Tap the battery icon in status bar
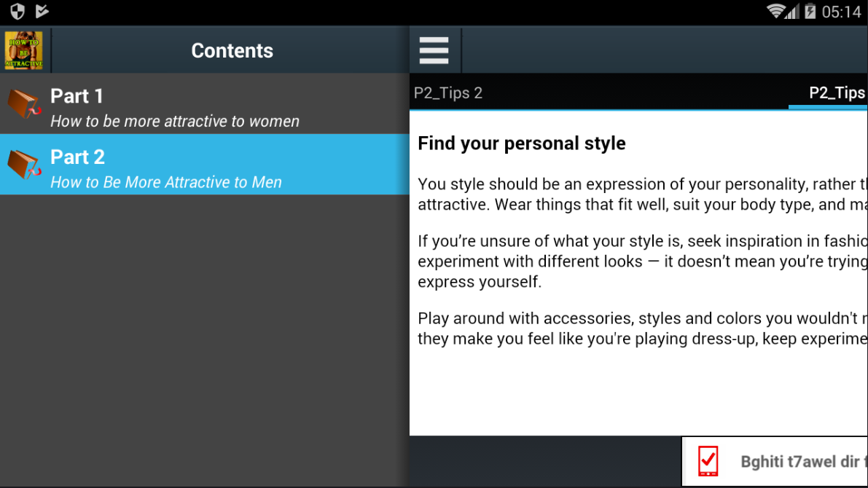Viewport: 868px width, 488px height. click(810, 12)
